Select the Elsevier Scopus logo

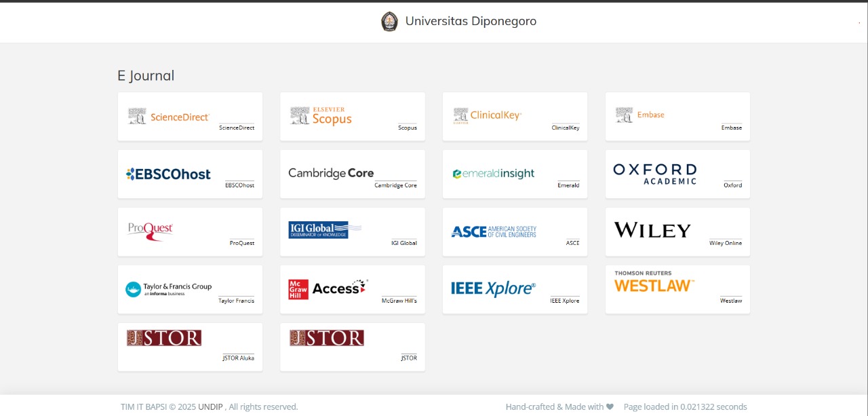coord(321,116)
